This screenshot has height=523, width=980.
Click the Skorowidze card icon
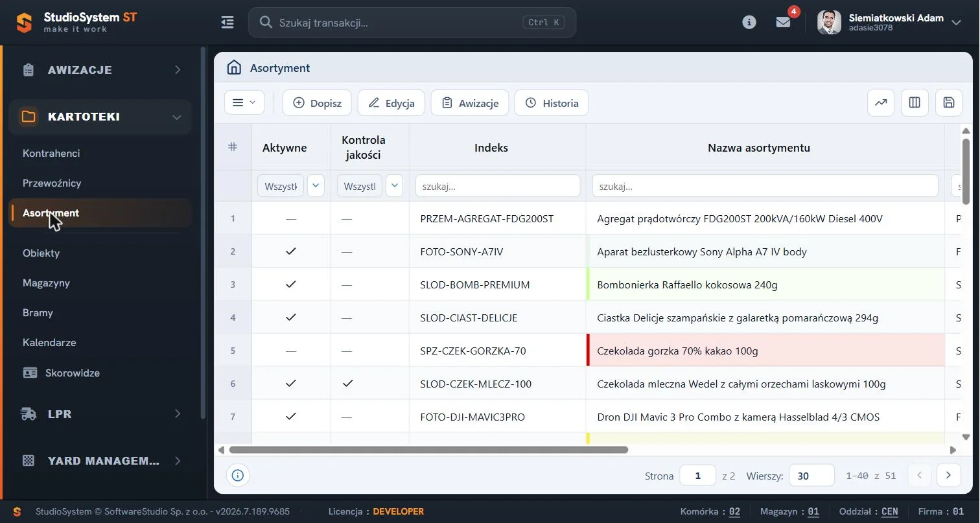pos(30,373)
